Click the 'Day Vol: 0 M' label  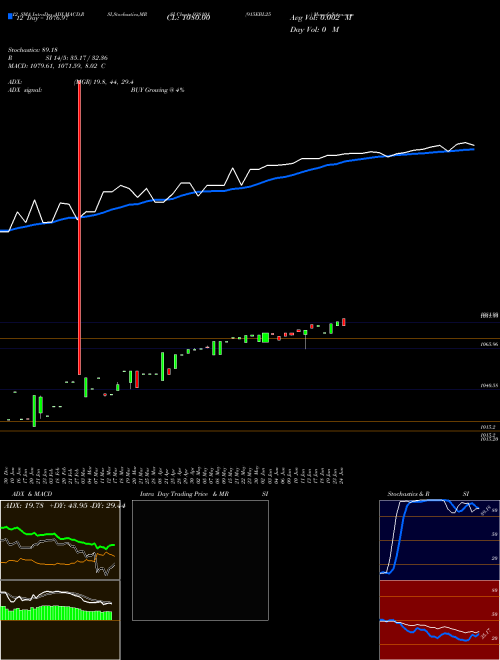coord(314,30)
